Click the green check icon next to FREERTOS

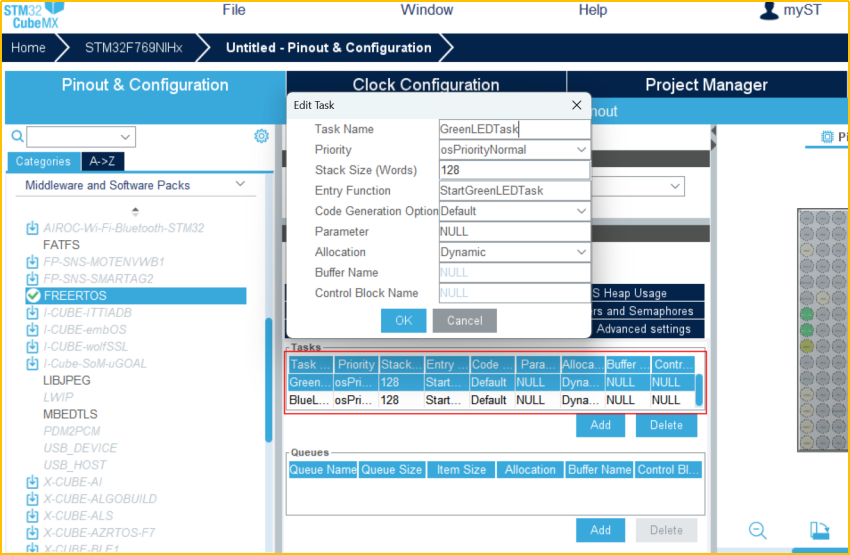[x=34, y=296]
